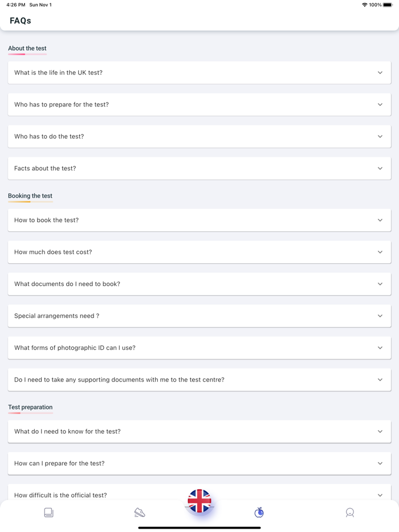Open the timed test stopwatch tab
The height and width of the screenshot is (532, 399).
[x=258, y=512]
